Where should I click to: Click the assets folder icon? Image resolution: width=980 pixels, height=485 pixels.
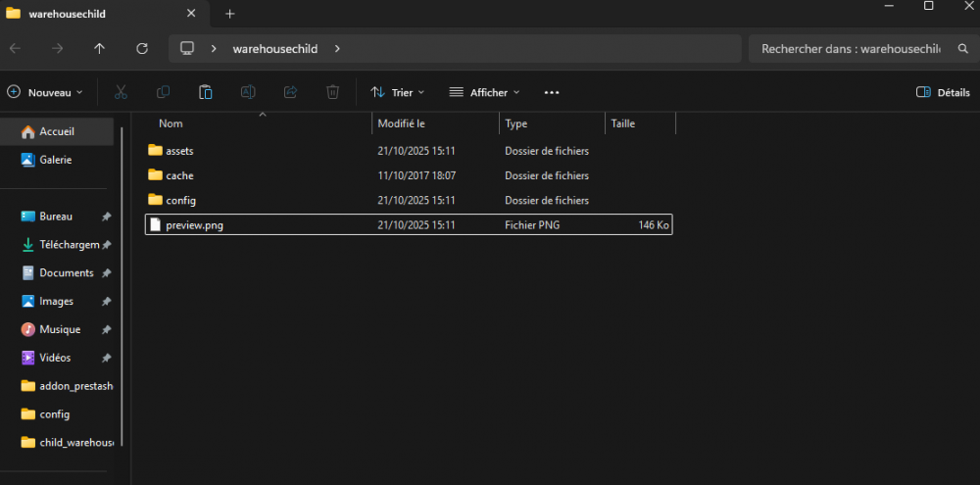[155, 150]
